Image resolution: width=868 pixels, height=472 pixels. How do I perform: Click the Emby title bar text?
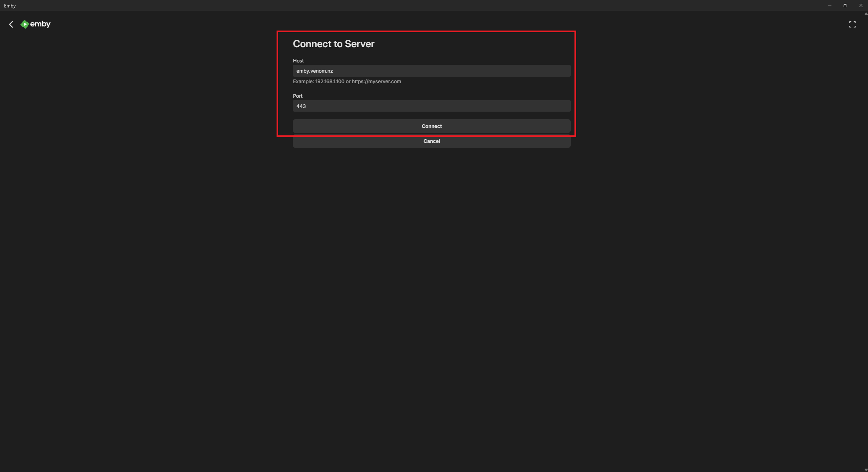pyautogui.click(x=10, y=6)
